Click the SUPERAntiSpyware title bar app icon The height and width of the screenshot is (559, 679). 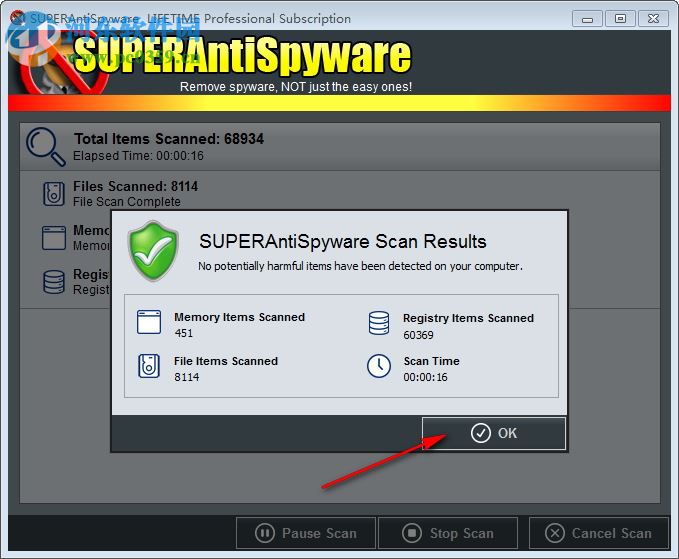click(x=18, y=18)
